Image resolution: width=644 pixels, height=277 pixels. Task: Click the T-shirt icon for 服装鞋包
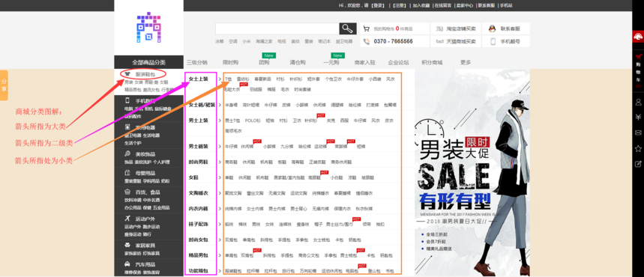127,74
